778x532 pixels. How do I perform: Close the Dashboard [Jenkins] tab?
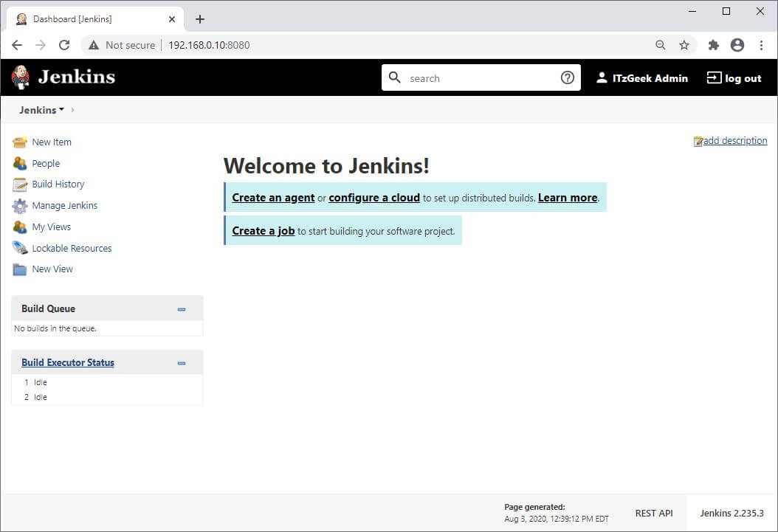(x=172, y=19)
